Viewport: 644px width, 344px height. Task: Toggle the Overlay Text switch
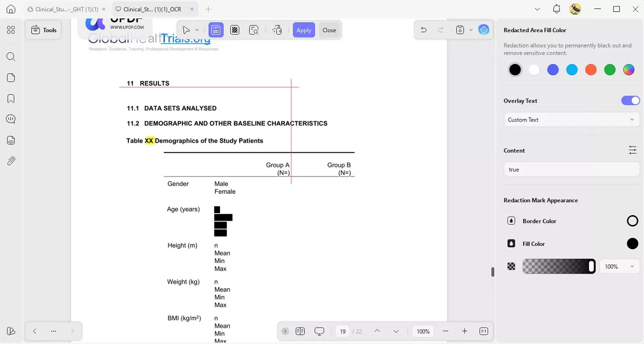(630, 100)
